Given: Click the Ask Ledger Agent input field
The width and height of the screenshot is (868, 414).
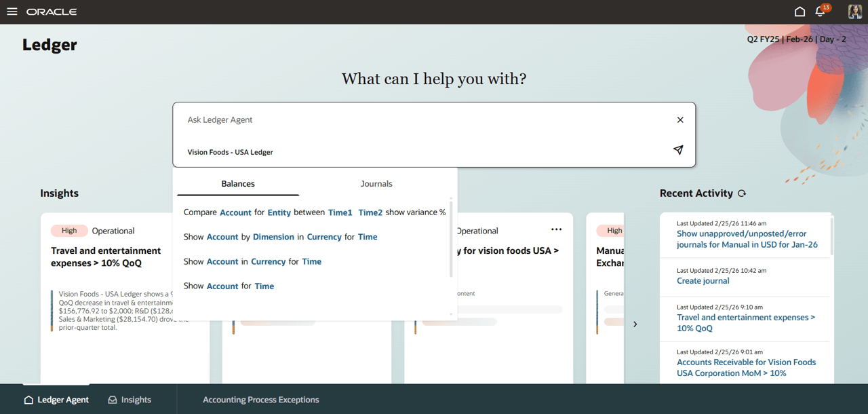Looking at the screenshot, I should coord(407,119).
